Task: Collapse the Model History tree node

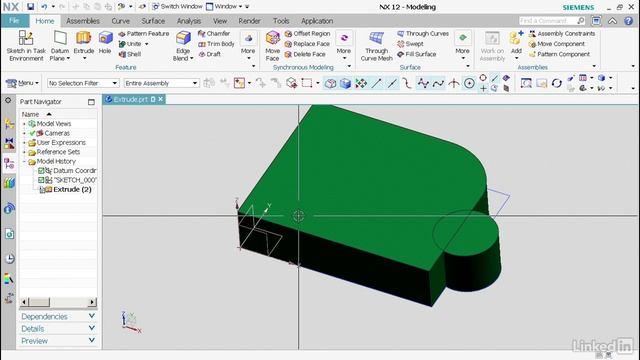Action: (x=24, y=161)
